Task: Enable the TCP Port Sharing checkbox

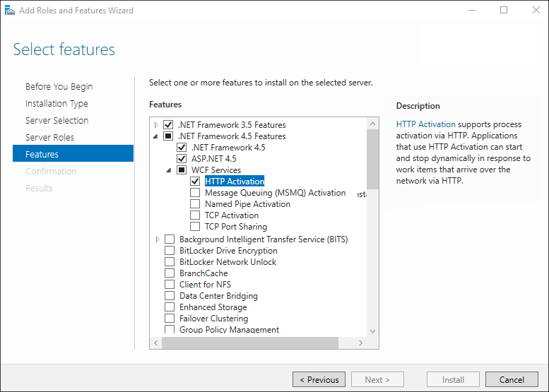Action: coord(195,227)
